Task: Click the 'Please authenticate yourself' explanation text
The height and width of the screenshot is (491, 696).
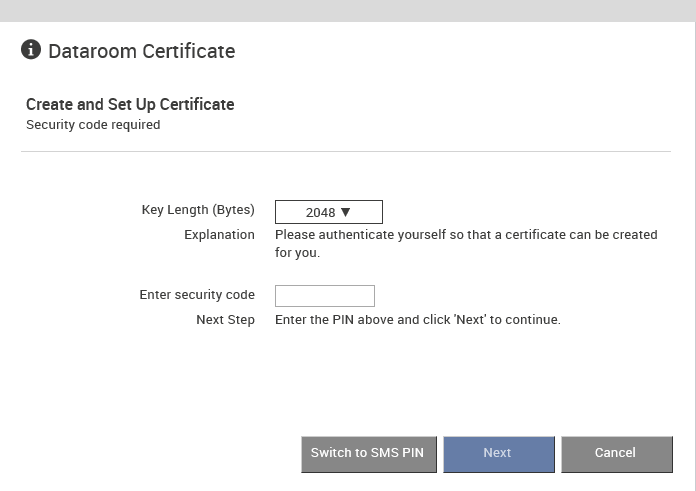Action: [x=466, y=234]
